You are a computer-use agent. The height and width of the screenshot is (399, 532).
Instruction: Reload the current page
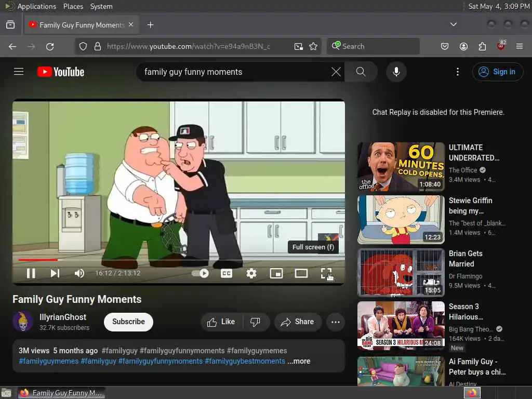click(x=50, y=46)
